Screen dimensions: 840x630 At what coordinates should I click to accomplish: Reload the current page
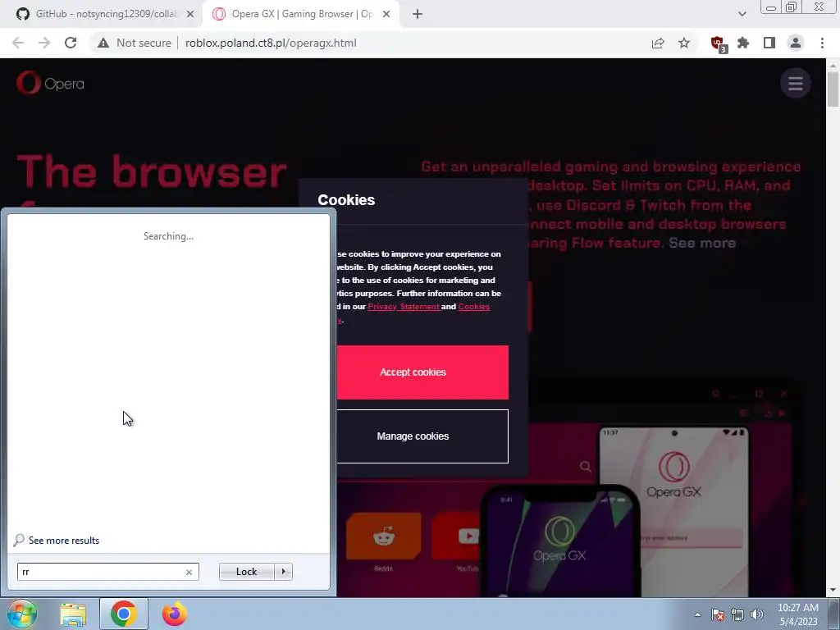point(71,43)
